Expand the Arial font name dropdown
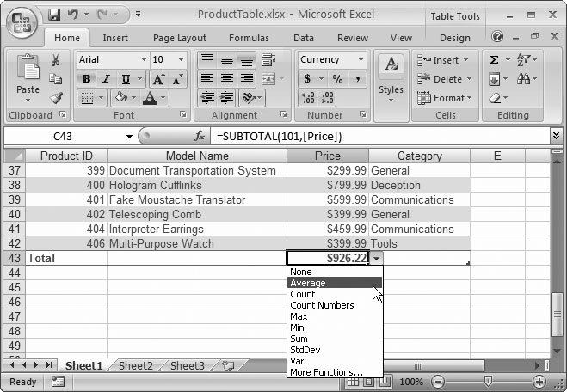The image size is (567, 392). 142,60
